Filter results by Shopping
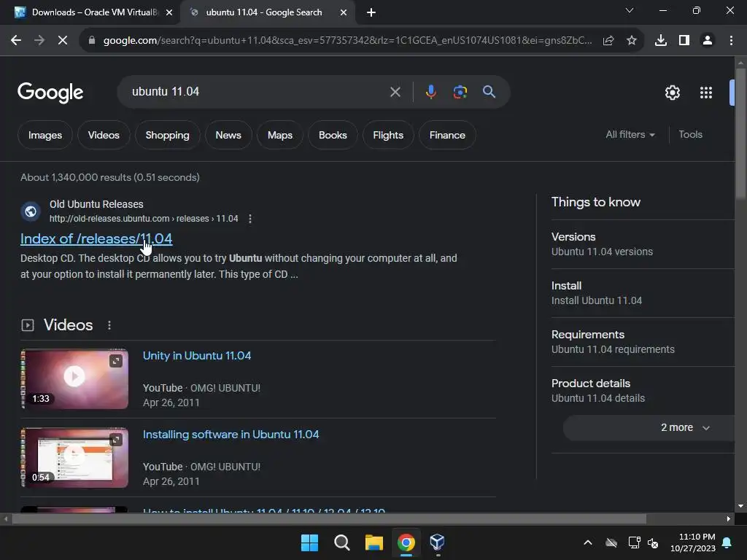This screenshot has height=560, width=747. point(167,135)
